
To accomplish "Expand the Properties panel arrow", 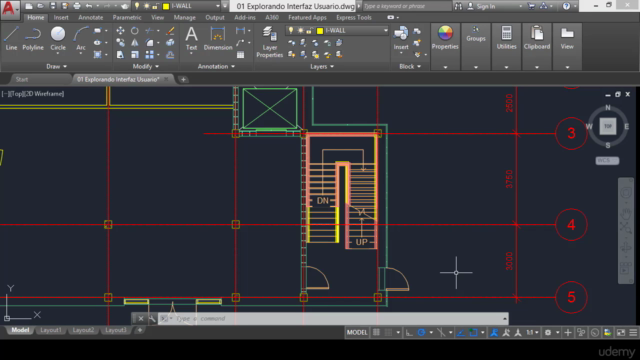I will (445, 67).
